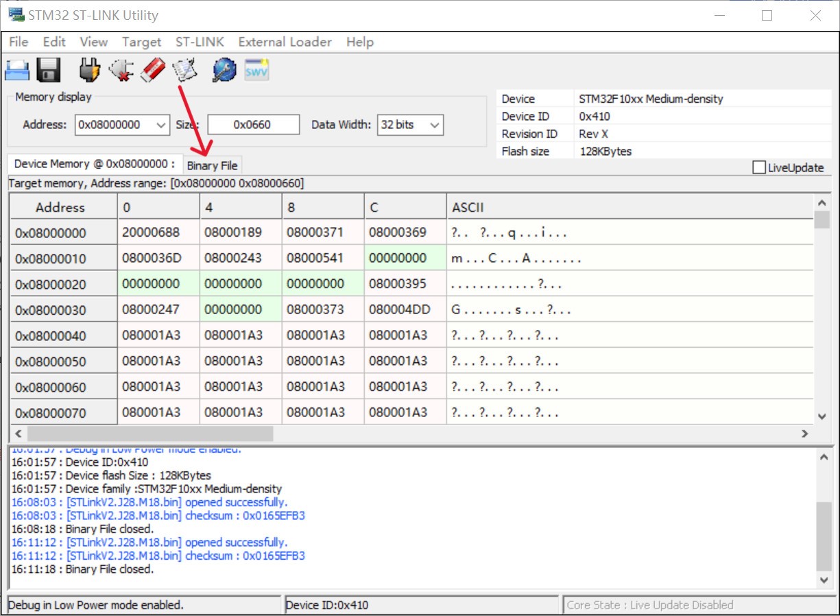Open the Help menu
The height and width of the screenshot is (616, 840).
pyautogui.click(x=360, y=42)
